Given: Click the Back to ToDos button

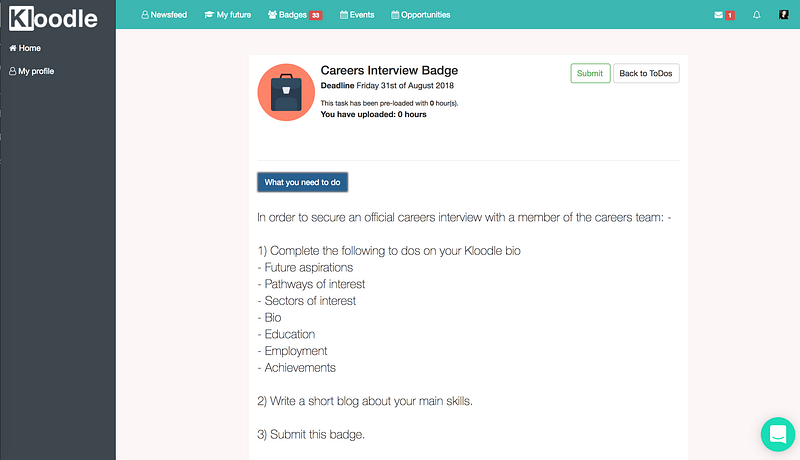Looking at the screenshot, I should [x=646, y=73].
